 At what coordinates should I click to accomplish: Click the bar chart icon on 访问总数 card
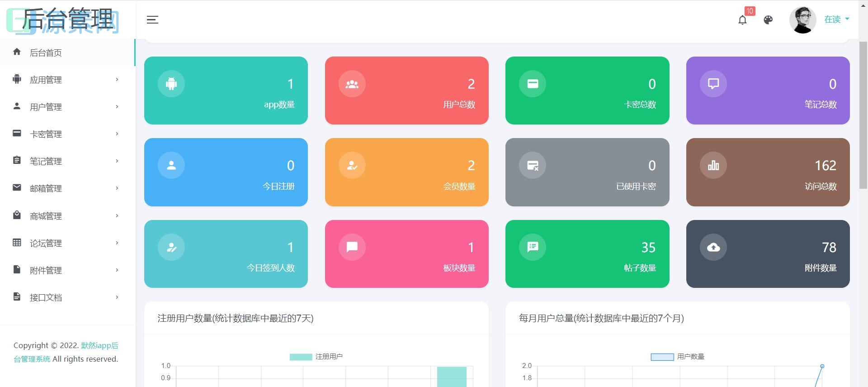pos(713,166)
